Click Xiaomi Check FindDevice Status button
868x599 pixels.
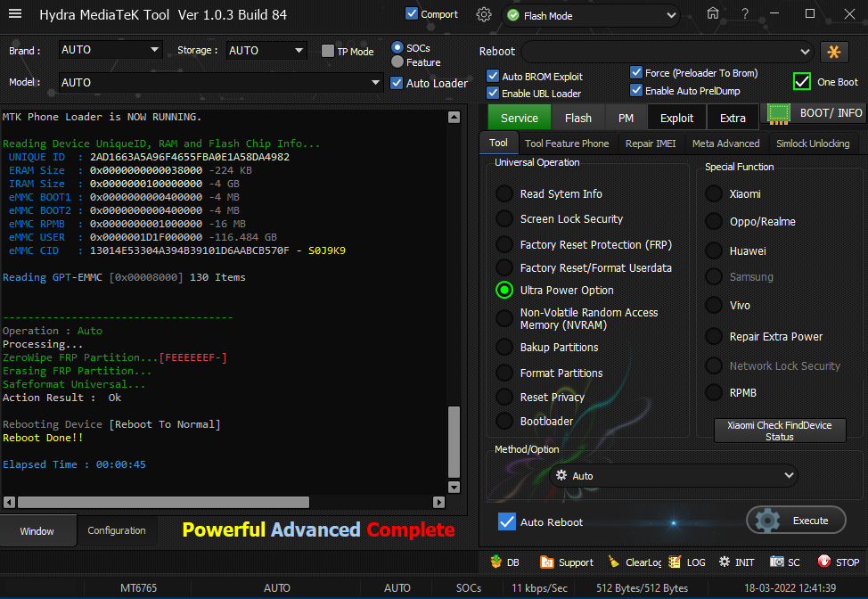click(780, 431)
